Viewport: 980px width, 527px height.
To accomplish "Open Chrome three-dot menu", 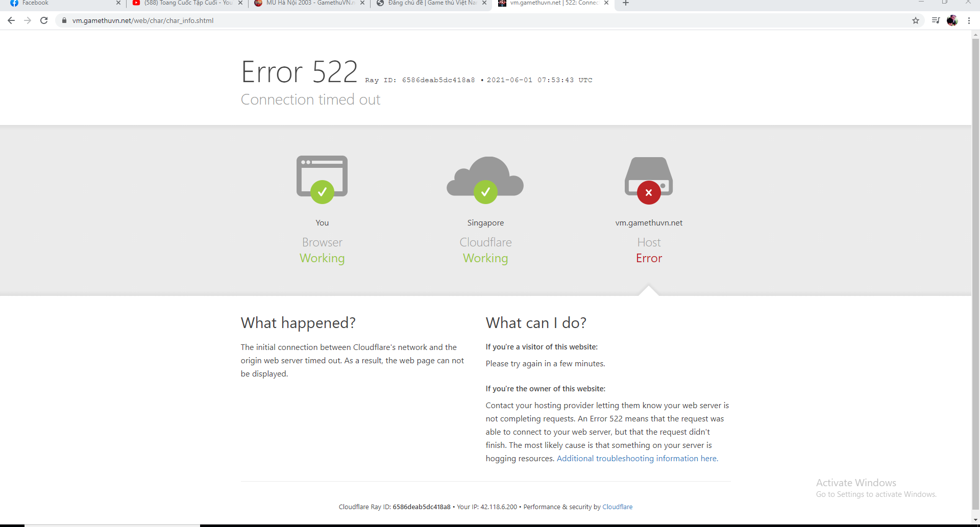I will [x=969, y=20].
